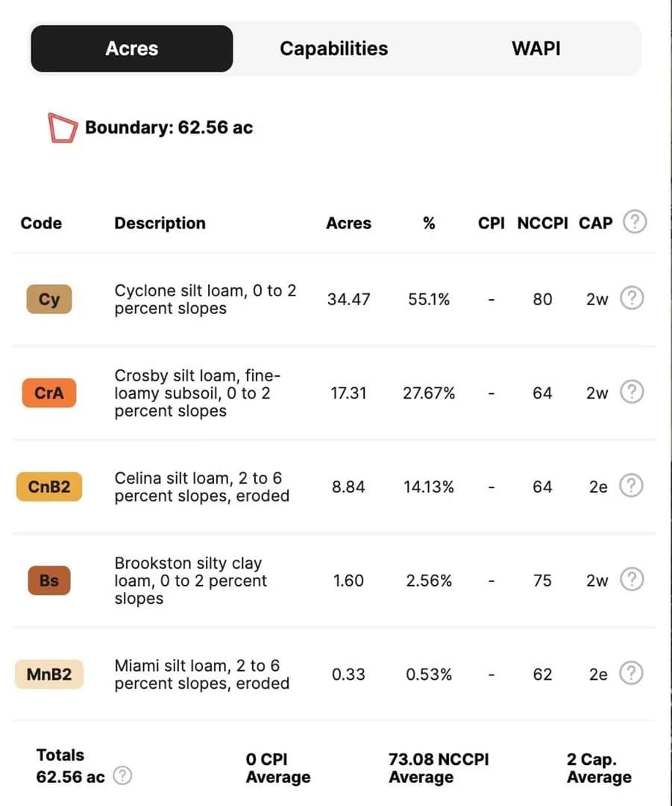Click the Cy soil code swatch

(49, 300)
